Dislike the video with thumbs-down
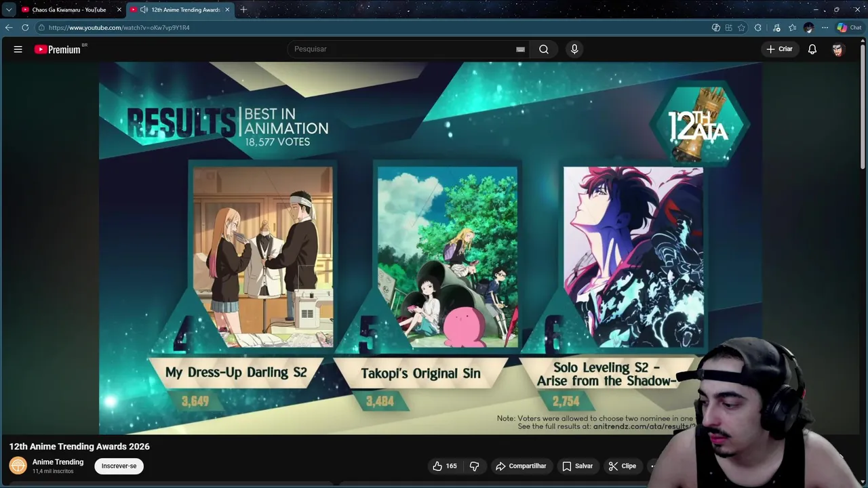Image resolution: width=868 pixels, height=488 pixels. [475, 466]
